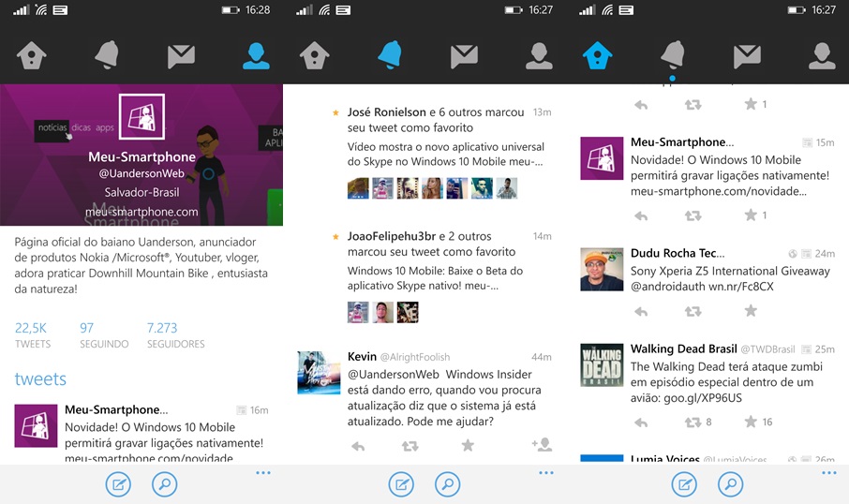Open more options dots in right screen
Screen dimensions: 849x504
pos(829,473)
